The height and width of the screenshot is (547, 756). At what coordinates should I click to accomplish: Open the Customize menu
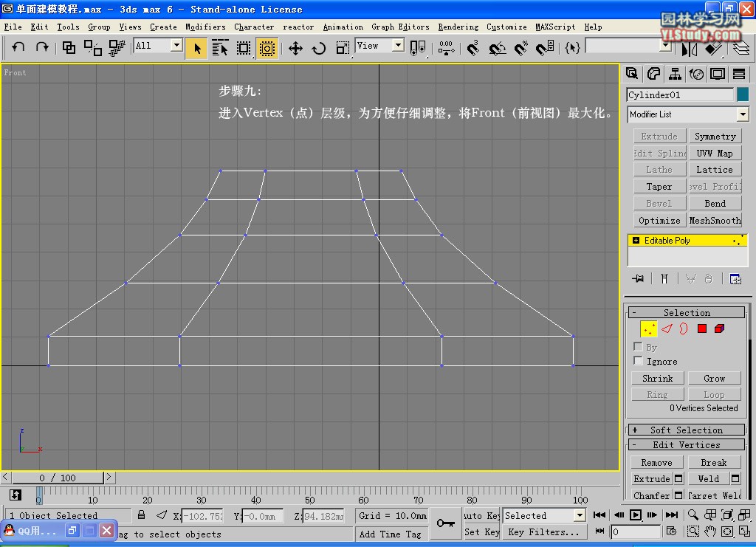pyautogui.click(x=506, y=27)
